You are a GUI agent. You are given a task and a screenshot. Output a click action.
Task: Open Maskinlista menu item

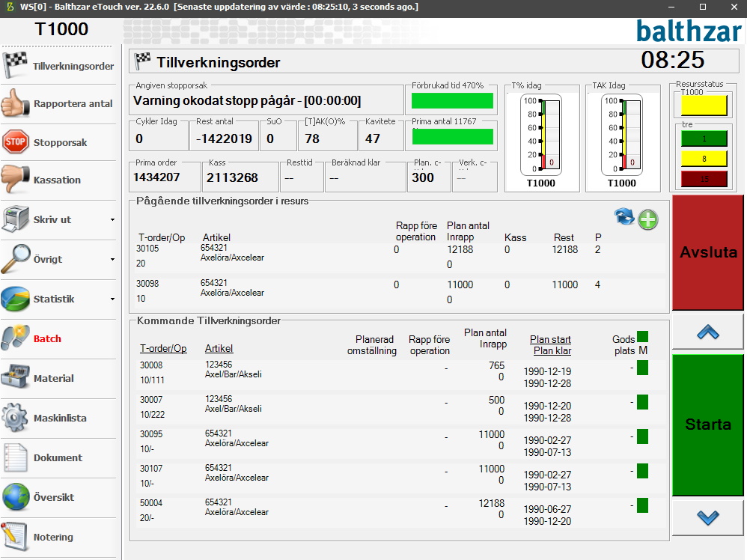(x=59, y=418)
